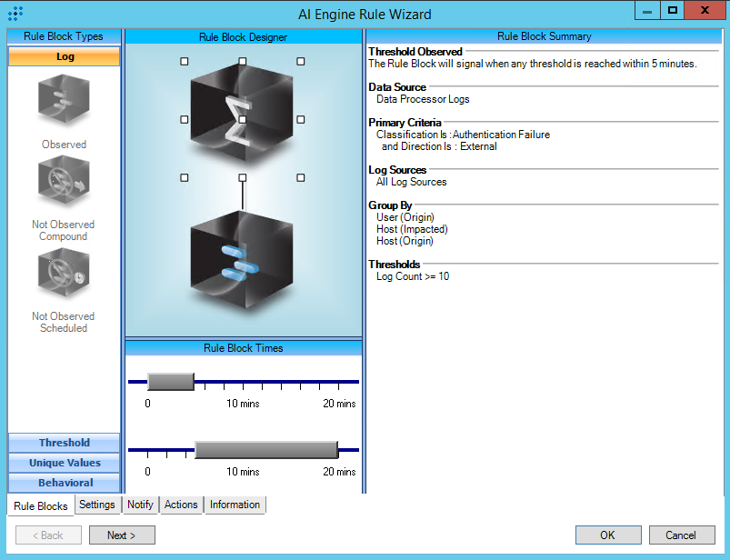Click the app logo icon in title bar

(15, 14)
